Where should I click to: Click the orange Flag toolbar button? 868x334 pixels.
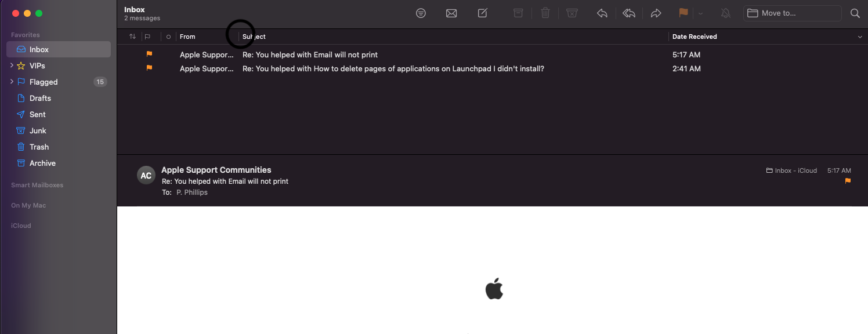coord(683,13)
